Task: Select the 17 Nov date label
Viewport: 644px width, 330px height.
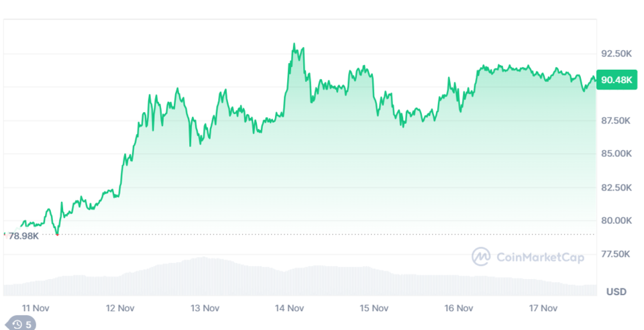Action: click(x=543, y=309)
